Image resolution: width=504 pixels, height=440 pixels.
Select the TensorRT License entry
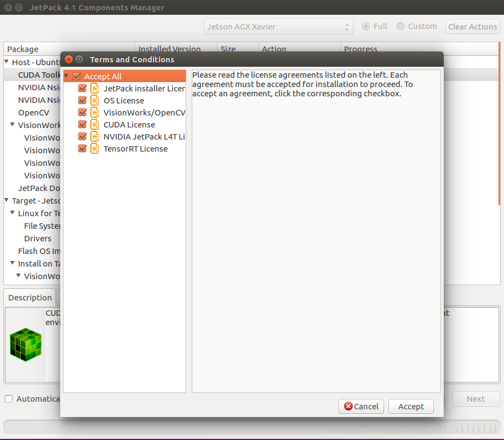pos(135,149)
